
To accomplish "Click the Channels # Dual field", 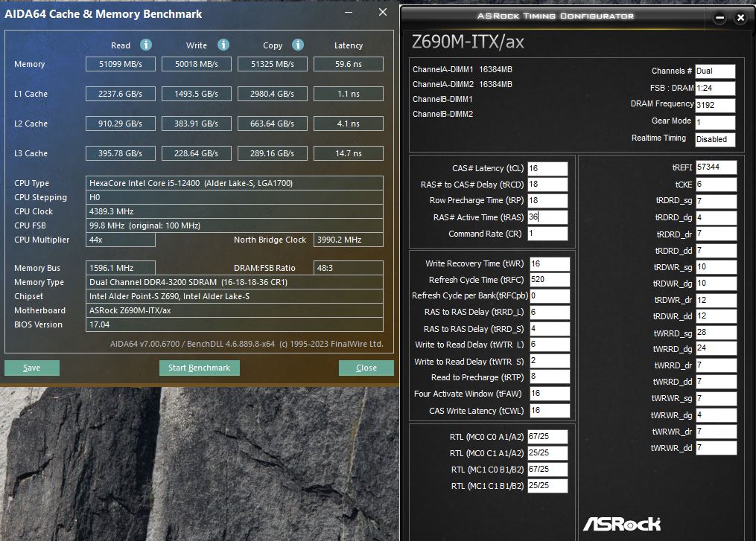I will coord(715,71).
